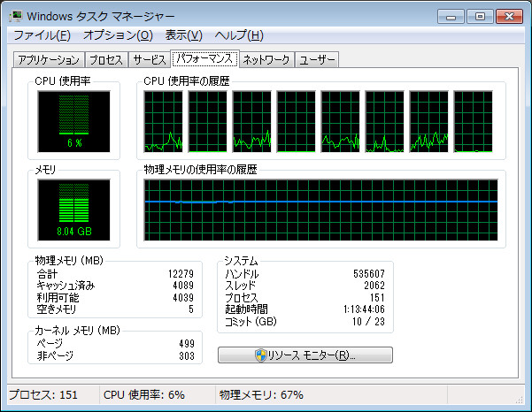Click the 空きメモリ label

[x=57, y=309]
